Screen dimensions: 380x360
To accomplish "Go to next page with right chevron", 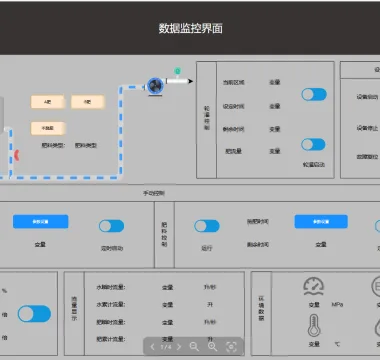I will click(179, 347).
